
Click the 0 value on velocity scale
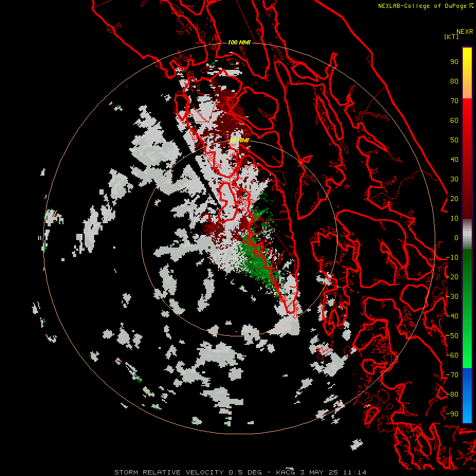[x=456, y=238]
